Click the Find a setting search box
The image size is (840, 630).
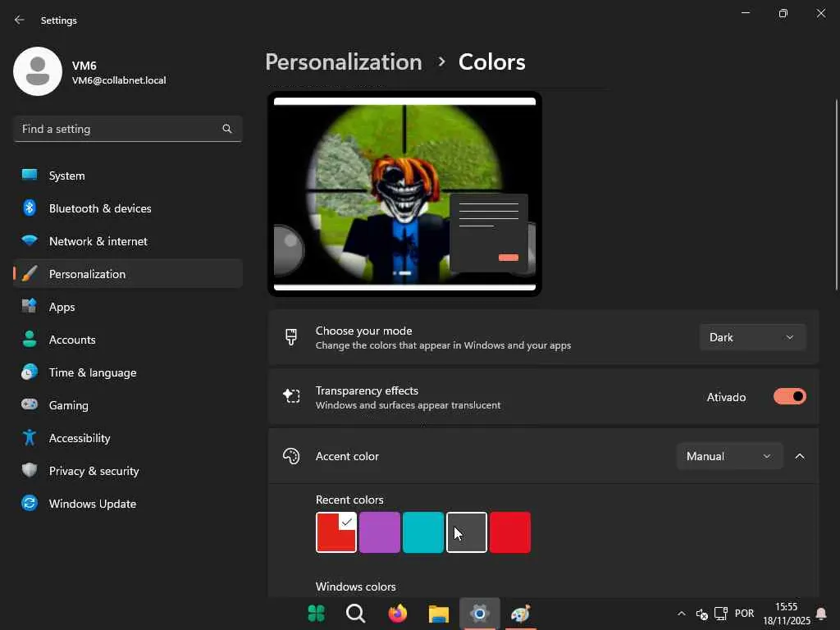click(x=127, y=129)
